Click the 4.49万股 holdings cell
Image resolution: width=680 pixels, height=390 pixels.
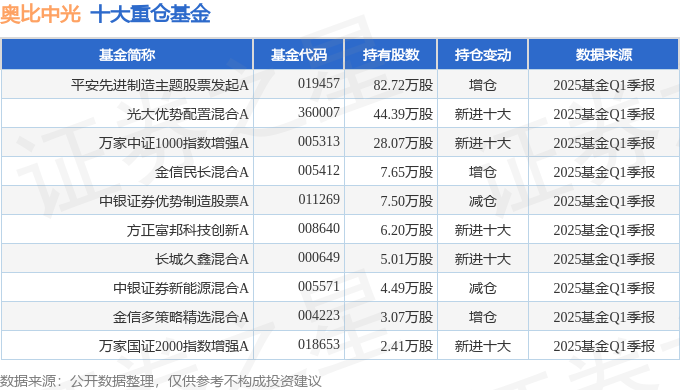[x=406, y=288]
